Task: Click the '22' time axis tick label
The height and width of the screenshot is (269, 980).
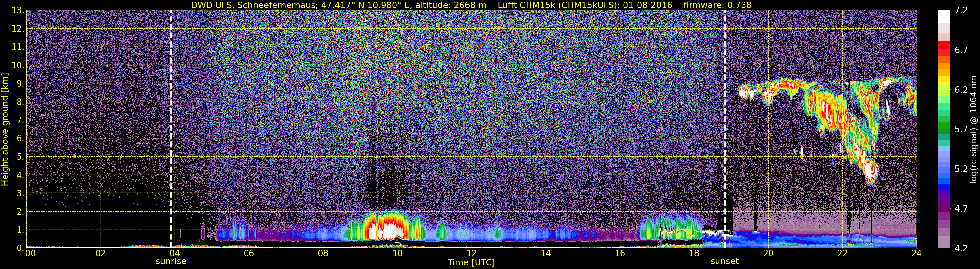Action: [842, 253]
